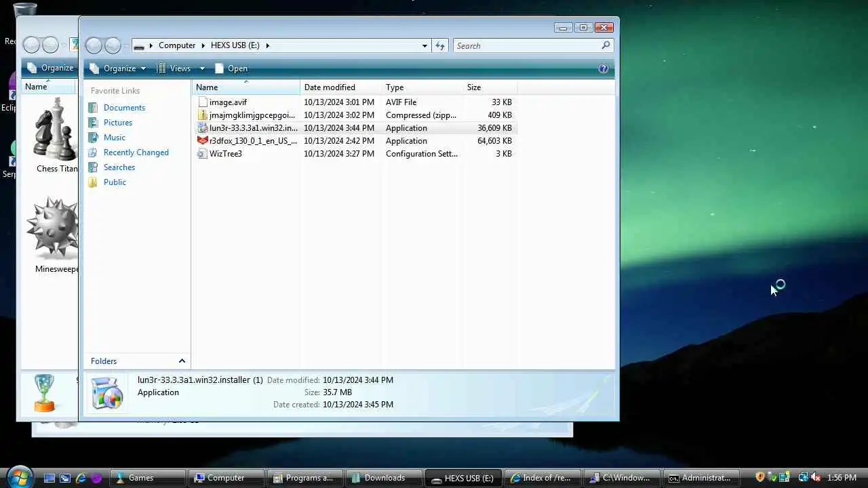Click Organize in the Games window
Screen dimensions: 868x488
click(x=50, y=68)
